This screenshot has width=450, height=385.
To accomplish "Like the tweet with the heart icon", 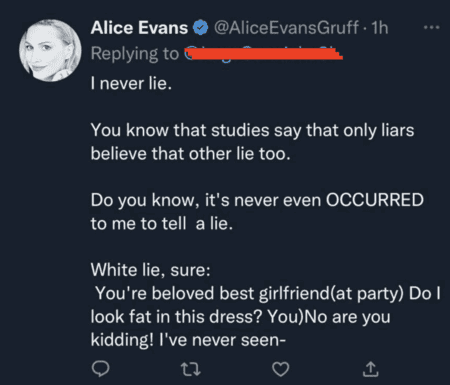I will [281, 369].
